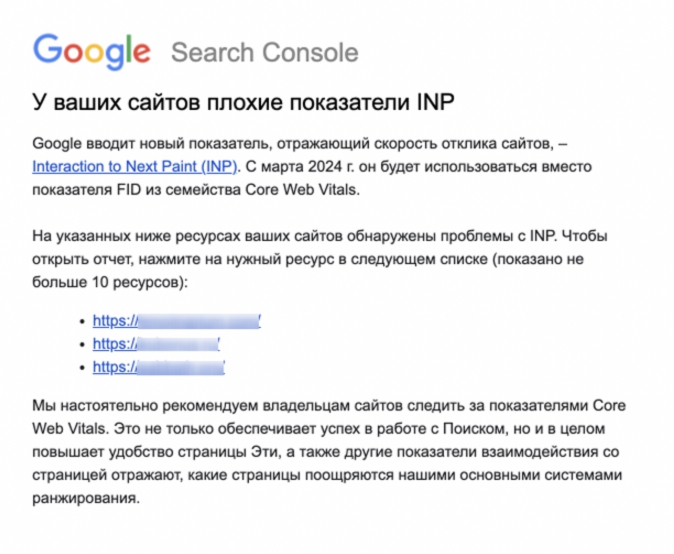Click the paragraph starting 'Мы настоятельно рекомендуем'

329,452
